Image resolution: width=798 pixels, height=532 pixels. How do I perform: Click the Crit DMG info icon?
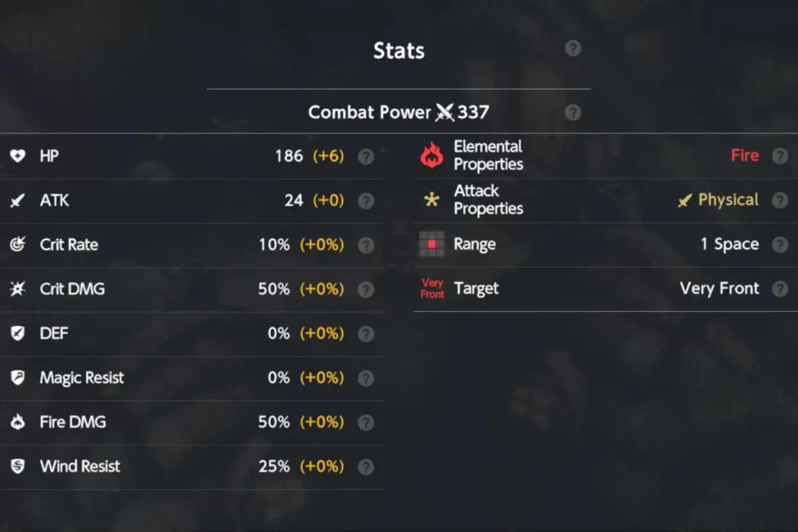366,289
